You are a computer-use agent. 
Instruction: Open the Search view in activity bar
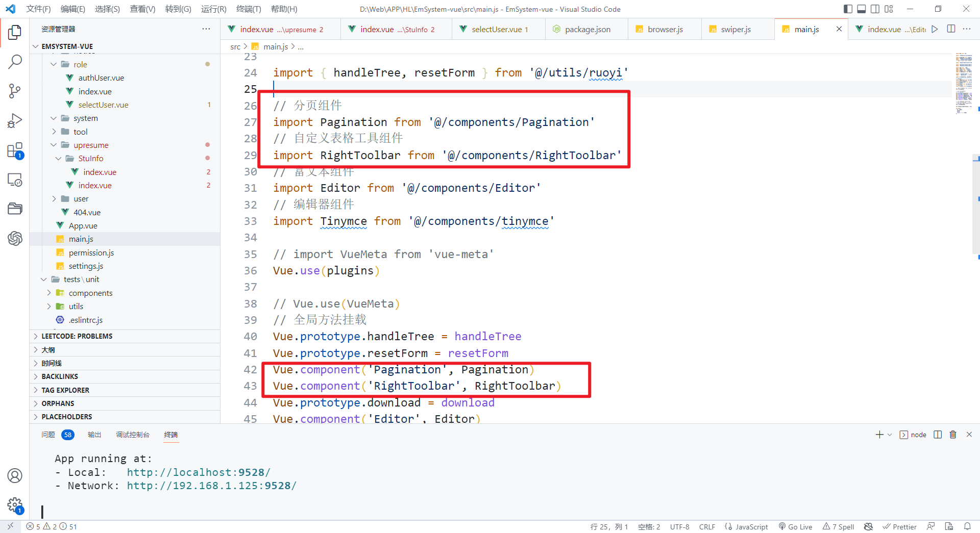coord(15,62)
